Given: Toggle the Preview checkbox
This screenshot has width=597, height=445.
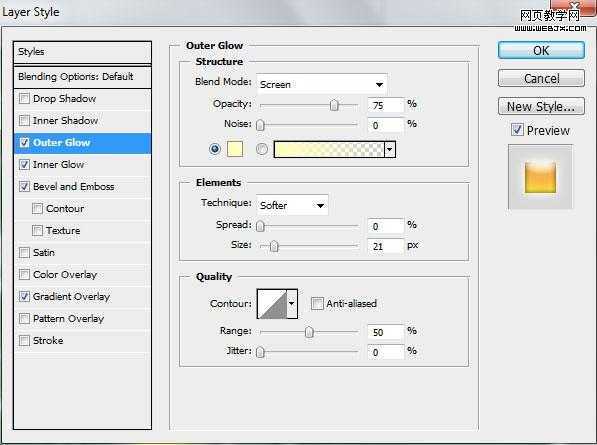Looking at the screenshot, I should click(517, 130).
